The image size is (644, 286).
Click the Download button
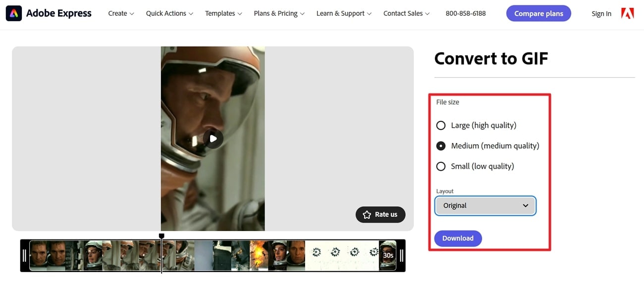pyautogui.click(x=458, y=238)
